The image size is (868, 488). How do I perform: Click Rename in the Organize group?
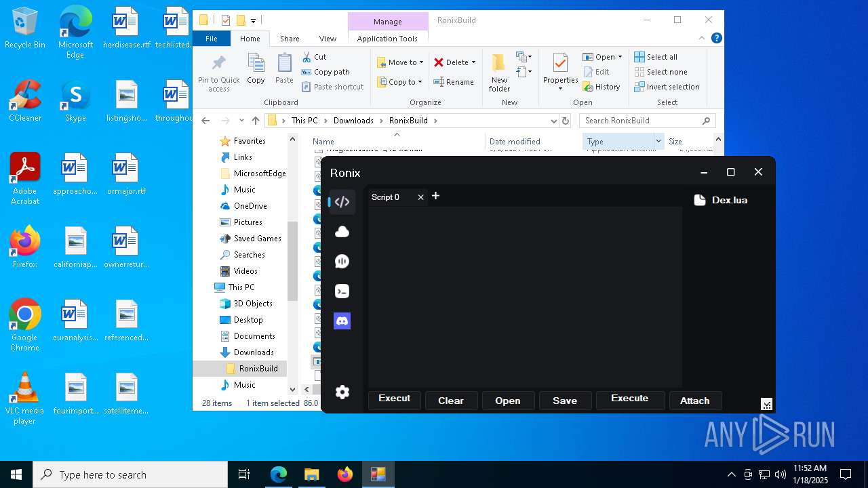[454, 82]
